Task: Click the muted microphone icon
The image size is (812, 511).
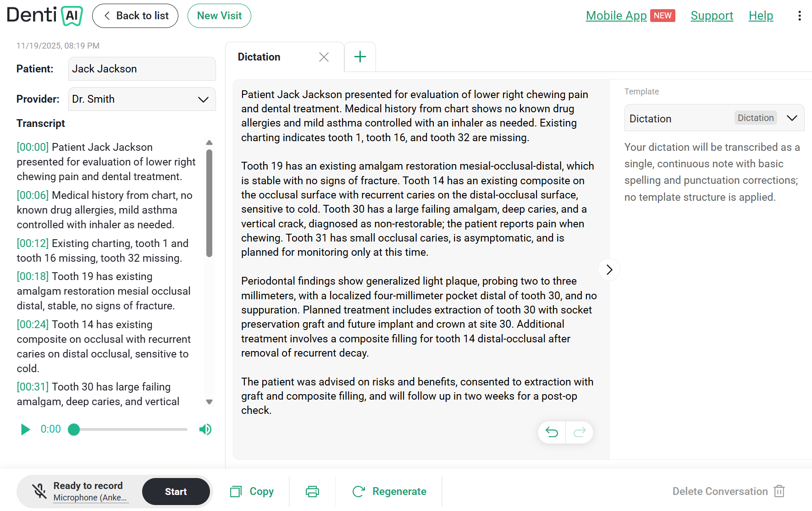Action: point(39,491)
